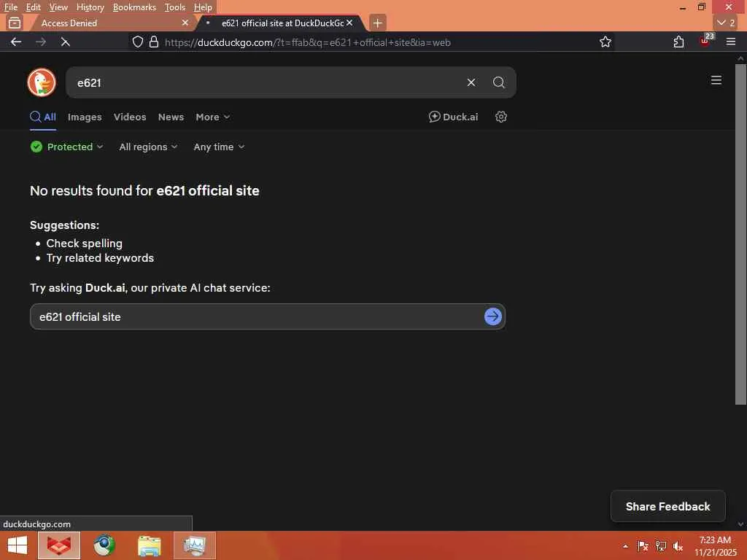Open the Help menu
This screenshot has height=560, width=747.
click(203, 7)
